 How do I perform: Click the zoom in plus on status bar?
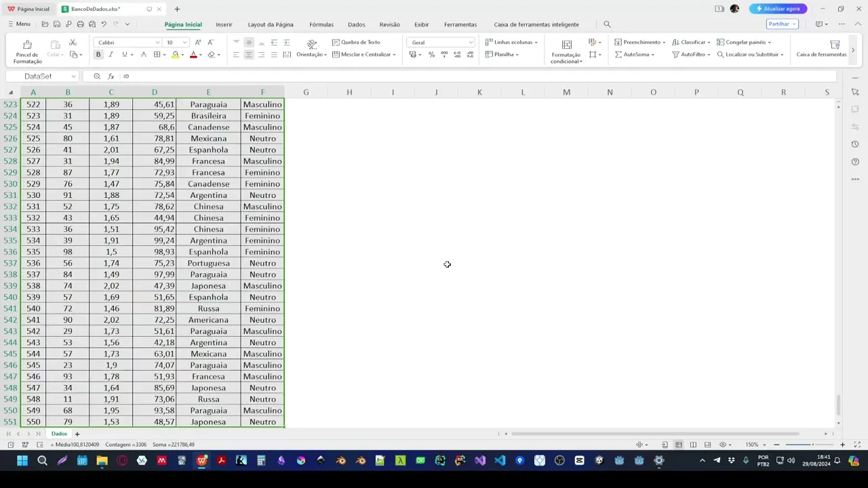[842, 445]
